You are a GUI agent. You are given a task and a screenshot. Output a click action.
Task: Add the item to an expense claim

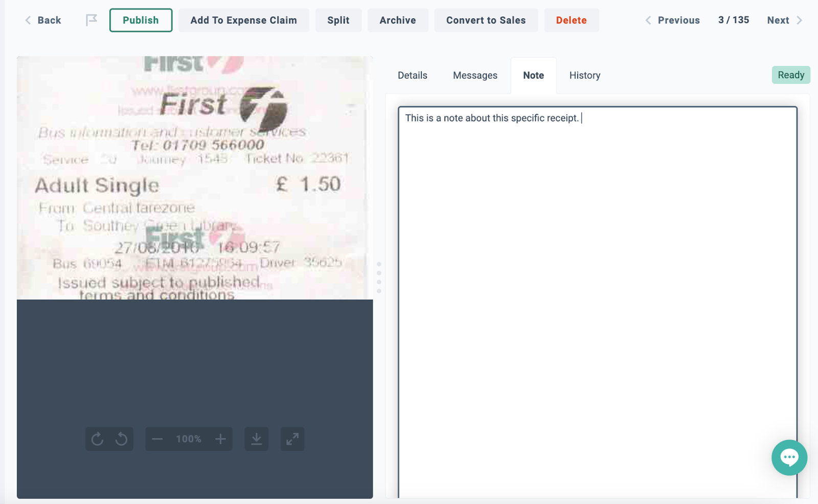(x=243, y=20)
